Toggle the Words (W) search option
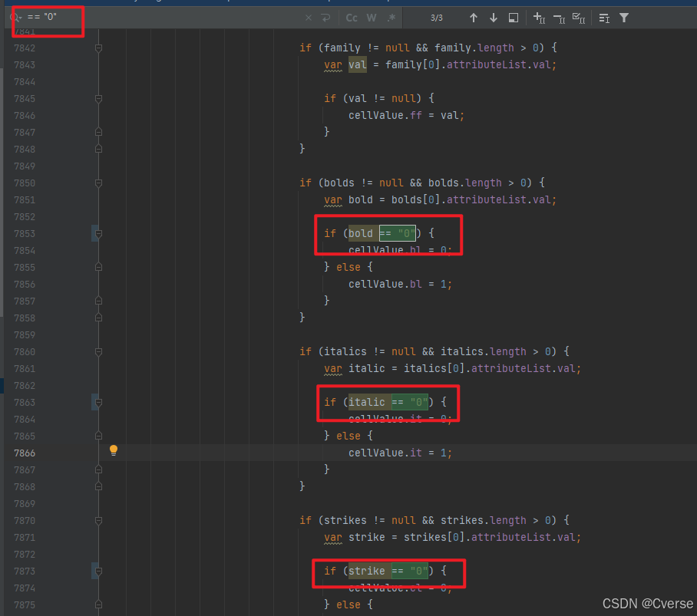The width and height of the screenshot is (697, 616). (372, 18)
